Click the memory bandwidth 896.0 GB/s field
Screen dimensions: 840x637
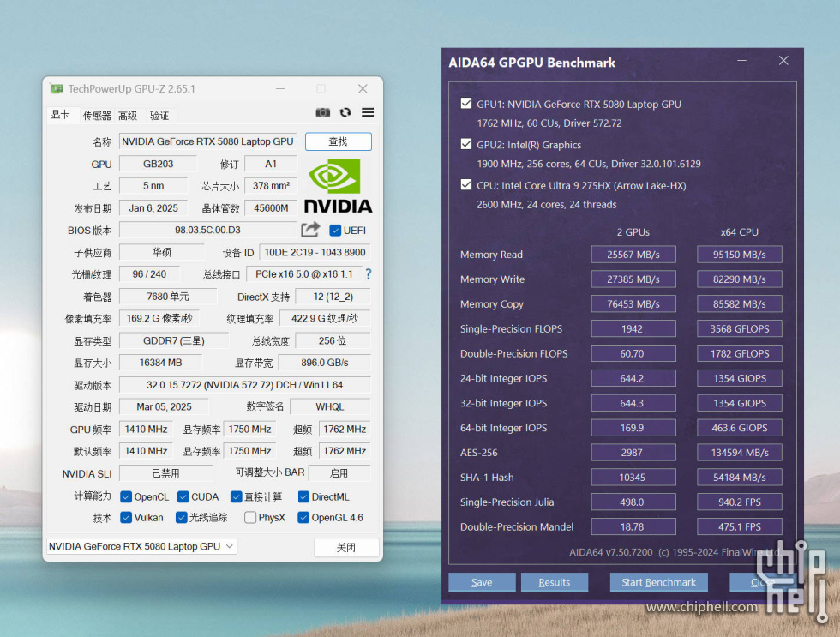[x=325, y=363]
